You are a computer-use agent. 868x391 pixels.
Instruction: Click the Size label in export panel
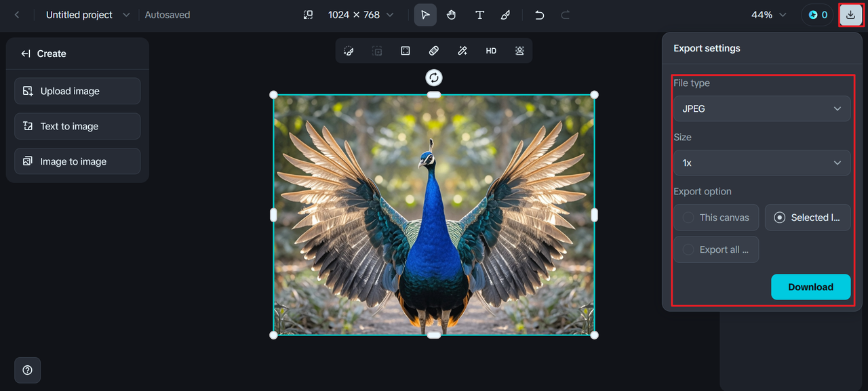click(x=682, y=137)
